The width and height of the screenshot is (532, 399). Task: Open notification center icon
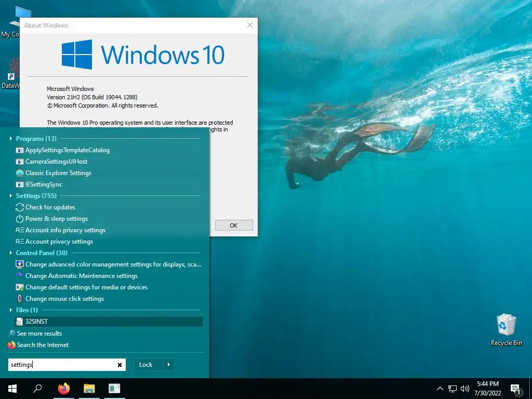coord(515,389)
